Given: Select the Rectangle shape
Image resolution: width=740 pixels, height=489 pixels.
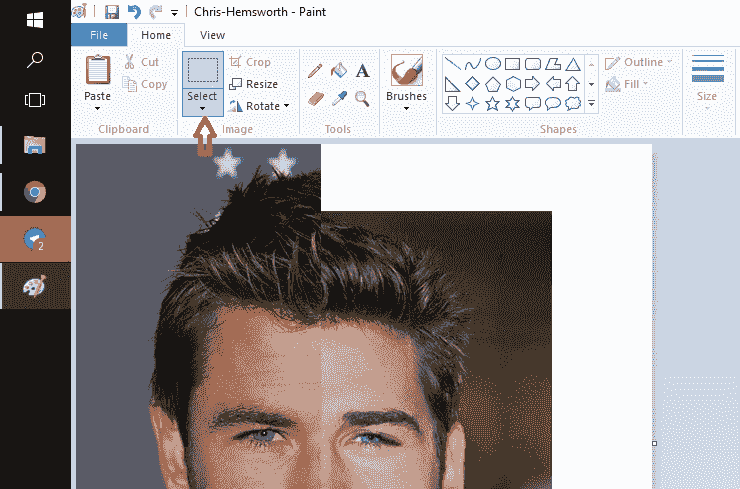Looking at the screenshot, I should coord(513,63).
